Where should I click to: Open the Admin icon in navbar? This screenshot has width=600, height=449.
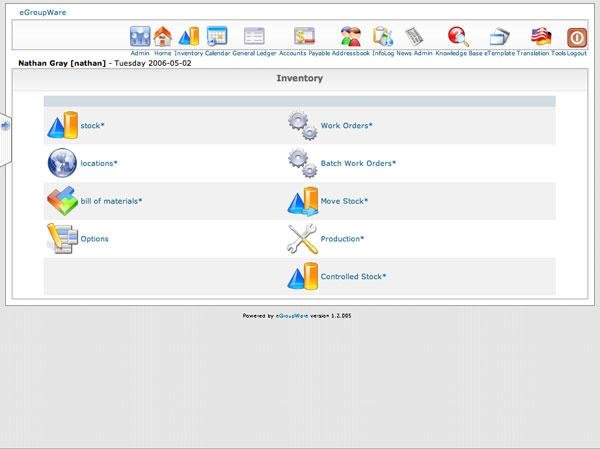(x=140, y=36)
